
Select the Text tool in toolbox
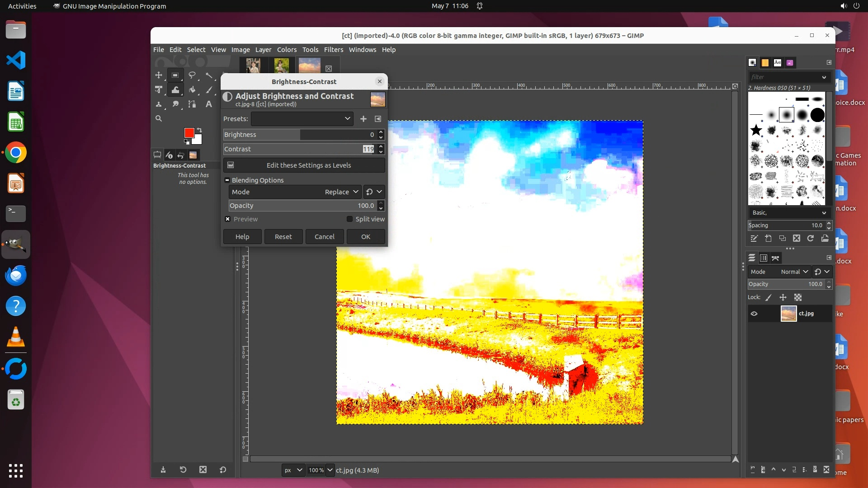(208, 104)
